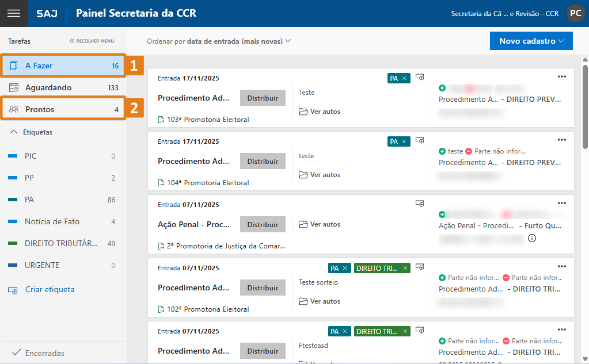Viewport: 589px width, 364px height.
Task: Remove PA tag from first entry card
Action: click(x=404, y=78)
